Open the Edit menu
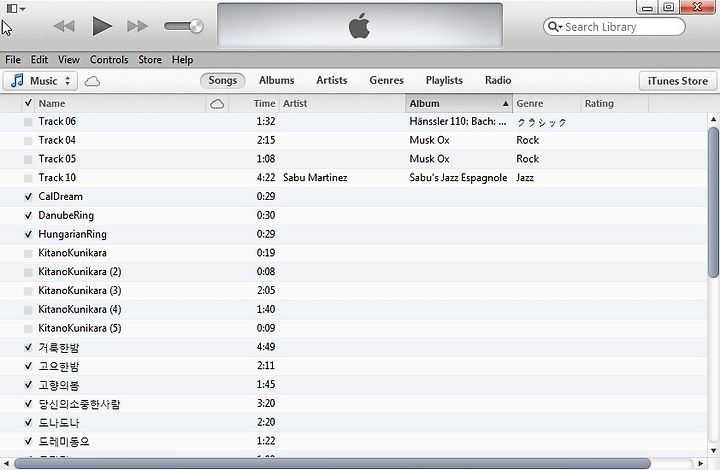720x470 pixels. pos(39,60)
